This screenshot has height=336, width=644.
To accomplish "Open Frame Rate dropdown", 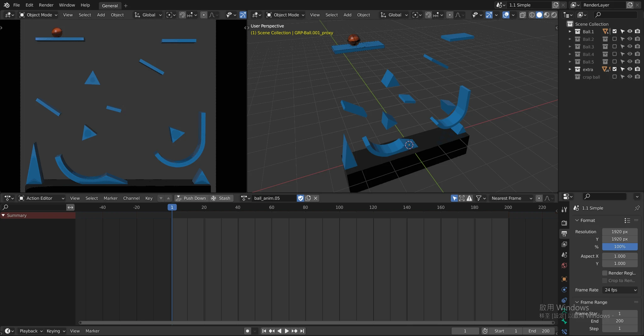I will tap(620, 290).
